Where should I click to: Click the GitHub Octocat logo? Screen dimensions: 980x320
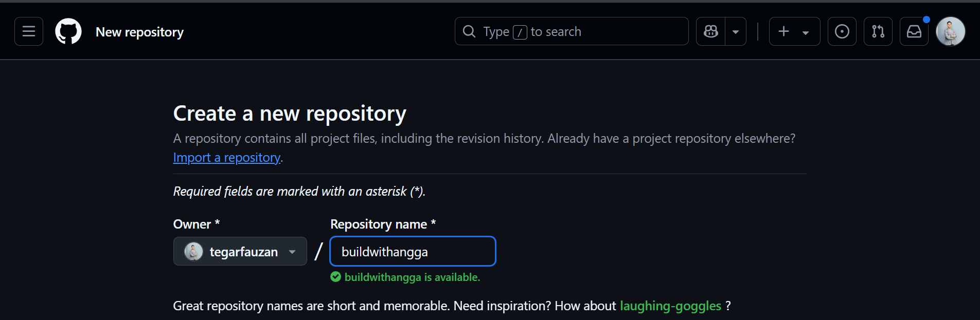pyautogui.click(x=68, y=31)
